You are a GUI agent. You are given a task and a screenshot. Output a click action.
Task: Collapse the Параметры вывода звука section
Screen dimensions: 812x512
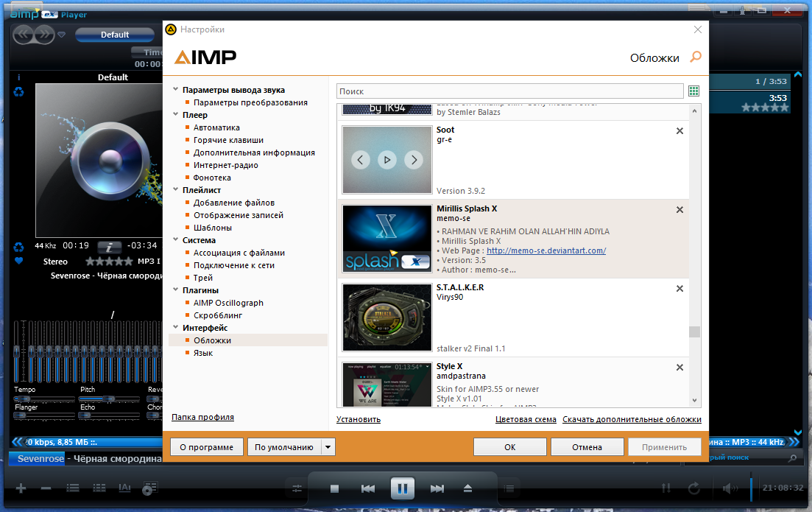pyautogui.click(x=175, y=89)
